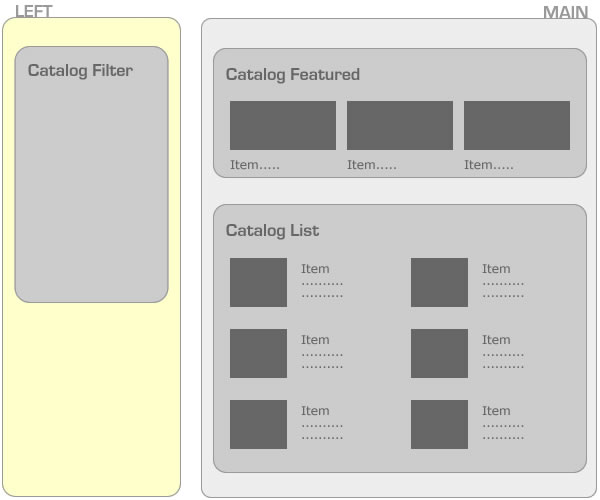
Task: Click the Catalog Filter heading
Action: [80, 71]
